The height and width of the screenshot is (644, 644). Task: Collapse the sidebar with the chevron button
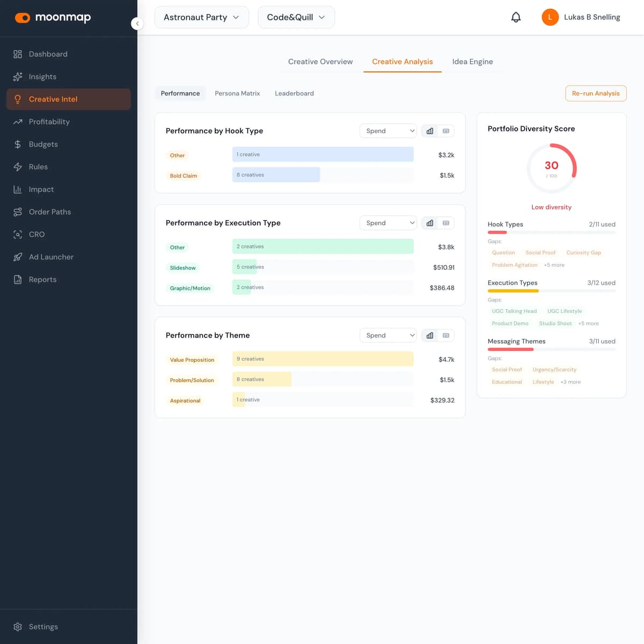tap(137, 24)
